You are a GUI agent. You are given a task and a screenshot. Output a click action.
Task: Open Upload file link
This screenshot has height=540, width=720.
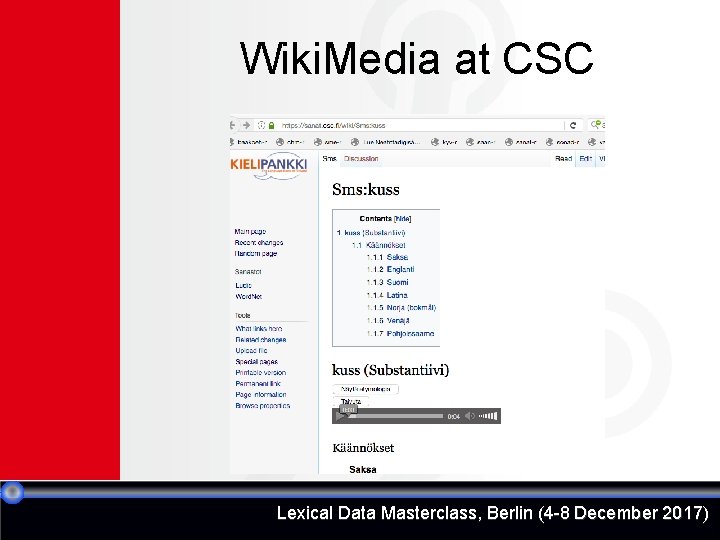tap(251, 350)
